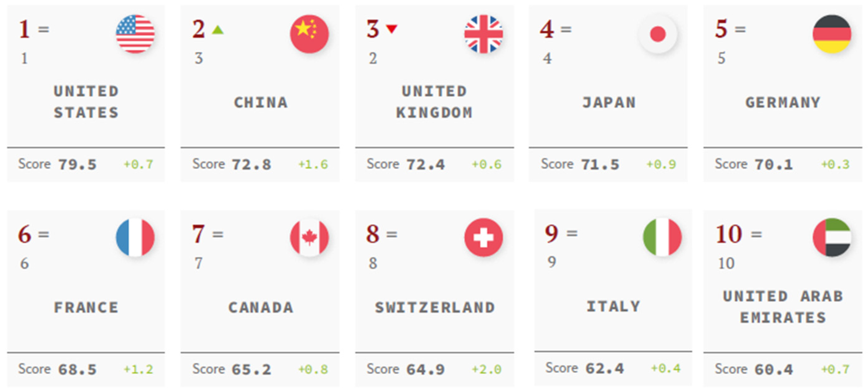Click the France flag icon
The image size is (868, 389).
tap(135, 237)
